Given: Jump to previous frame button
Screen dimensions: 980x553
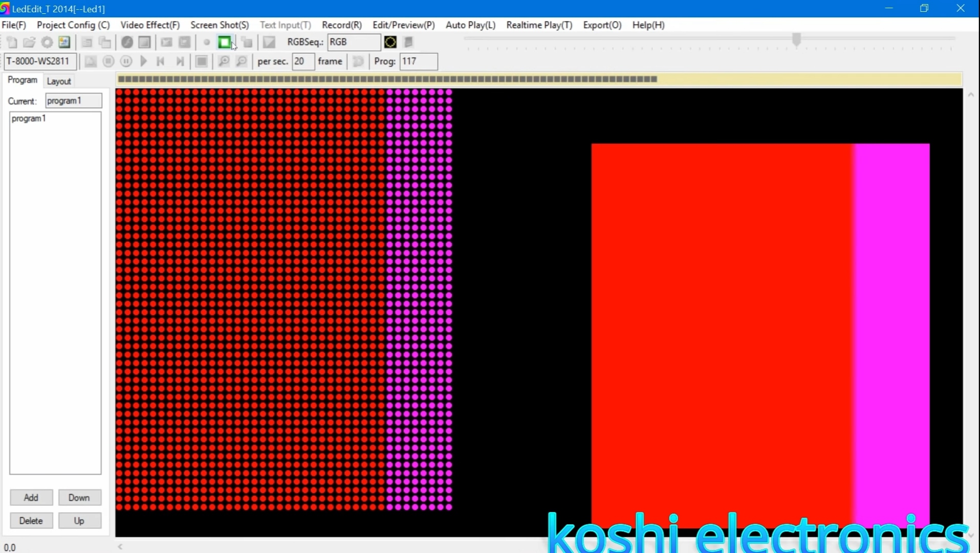Looking at the screenshot, I should (x=161, y=61).
